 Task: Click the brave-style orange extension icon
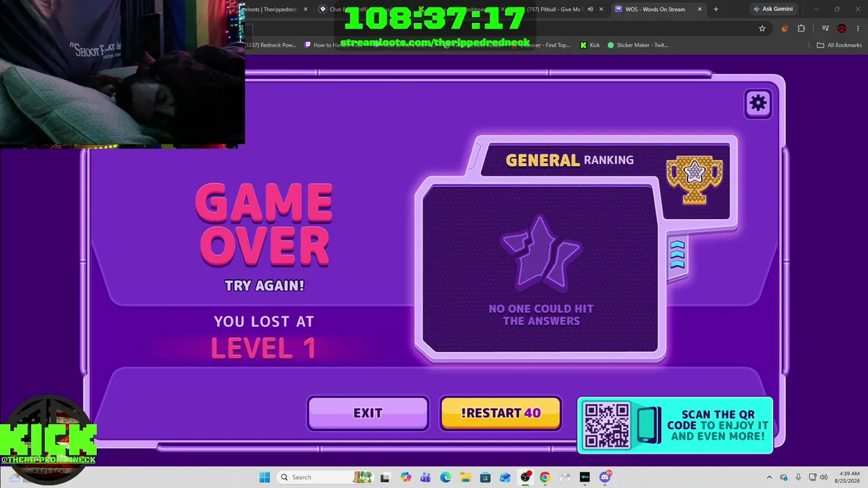[x=785, y=28]
